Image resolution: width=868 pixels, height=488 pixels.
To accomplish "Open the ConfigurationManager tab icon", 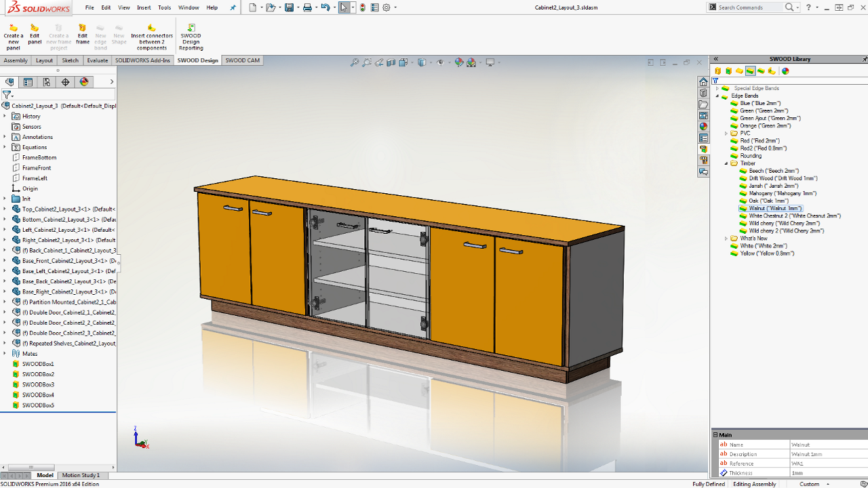I will [47, 82].
